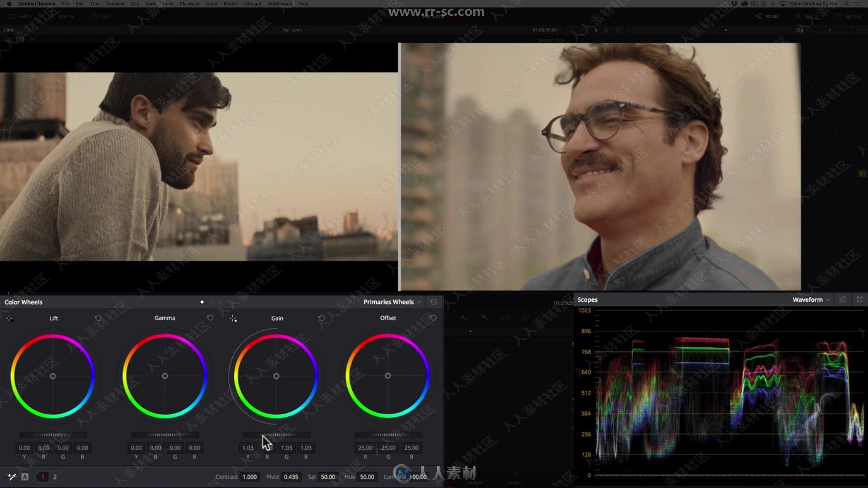Viewport: 868px width, 488px height.
Task: Open macOS Spotlight search icon
Action: point(846,4)
